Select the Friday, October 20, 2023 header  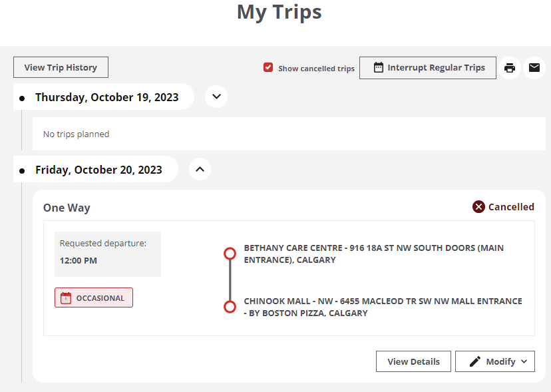tap(98, 169)
